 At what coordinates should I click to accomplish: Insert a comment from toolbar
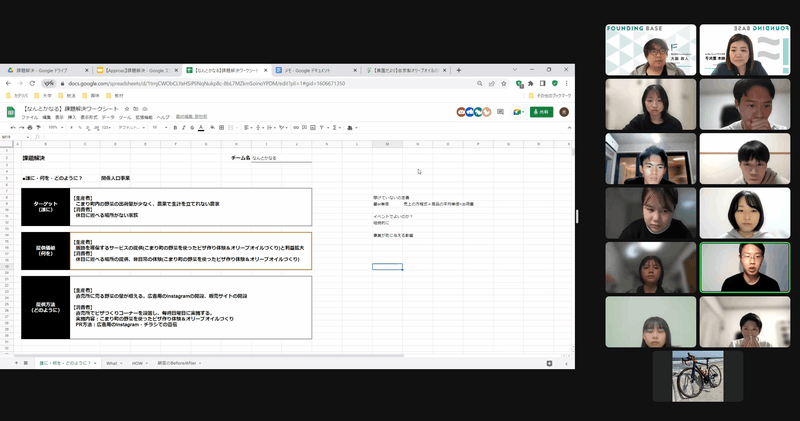(305, 128)
